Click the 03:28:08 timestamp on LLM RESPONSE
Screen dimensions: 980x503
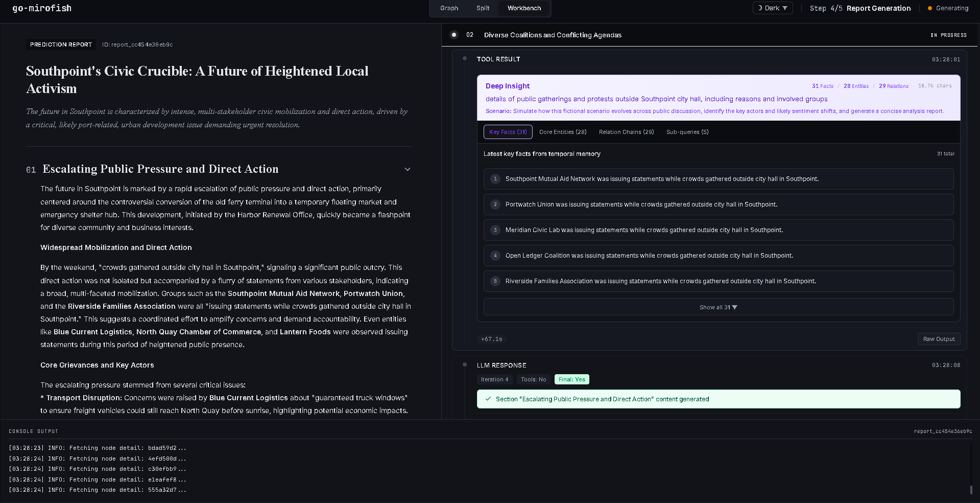pyautogui.click(x=946, y=365)
